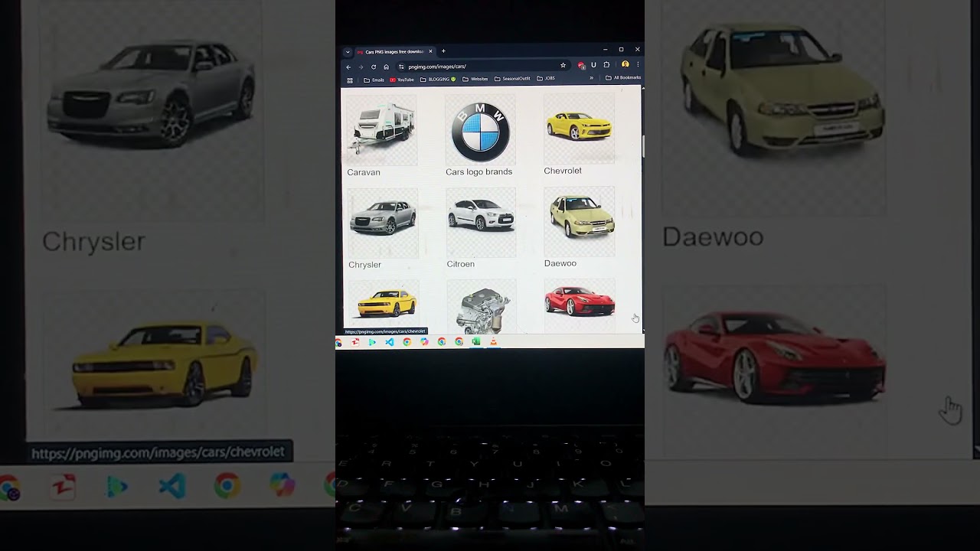
Task: Open the red Z app in taskbar
Action: coord(355,342)
